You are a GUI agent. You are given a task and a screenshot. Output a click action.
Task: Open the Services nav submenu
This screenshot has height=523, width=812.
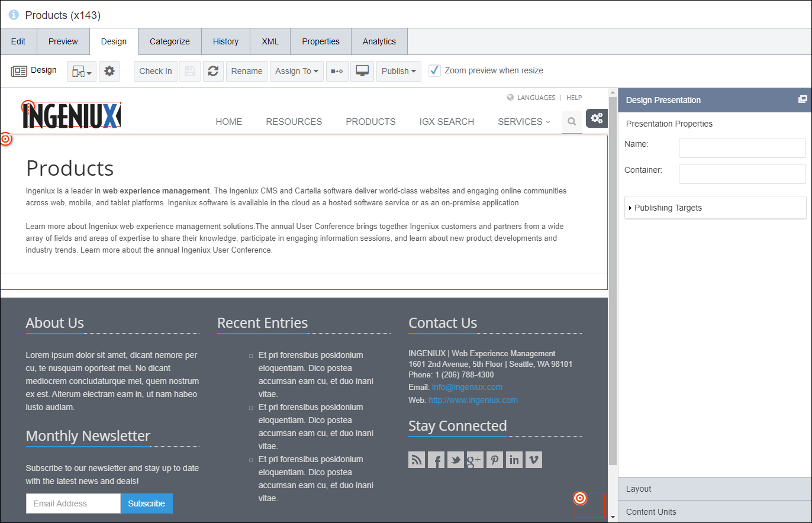(524, 122)
